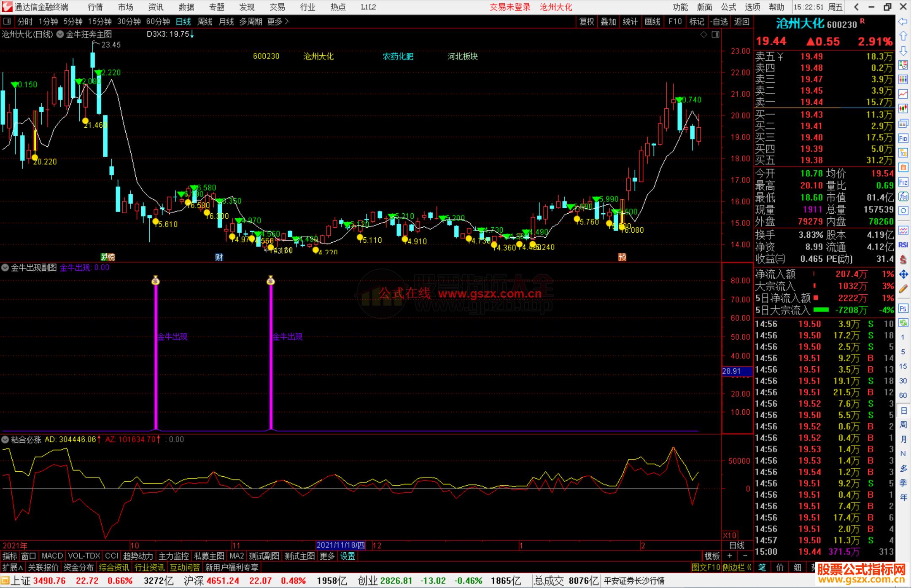911x588 pixels.
Task: Click the X10 scale label
Action: pos(730,535)
